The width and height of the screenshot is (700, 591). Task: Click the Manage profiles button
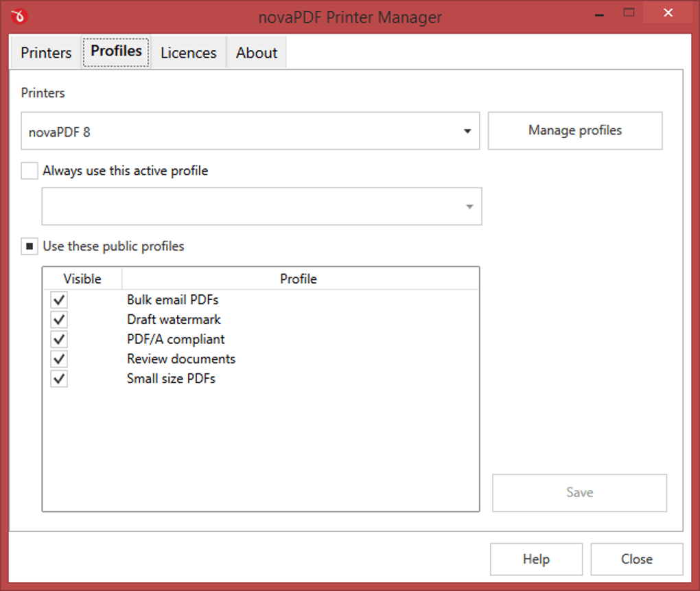pyautogui.click(x=575, y=130)
